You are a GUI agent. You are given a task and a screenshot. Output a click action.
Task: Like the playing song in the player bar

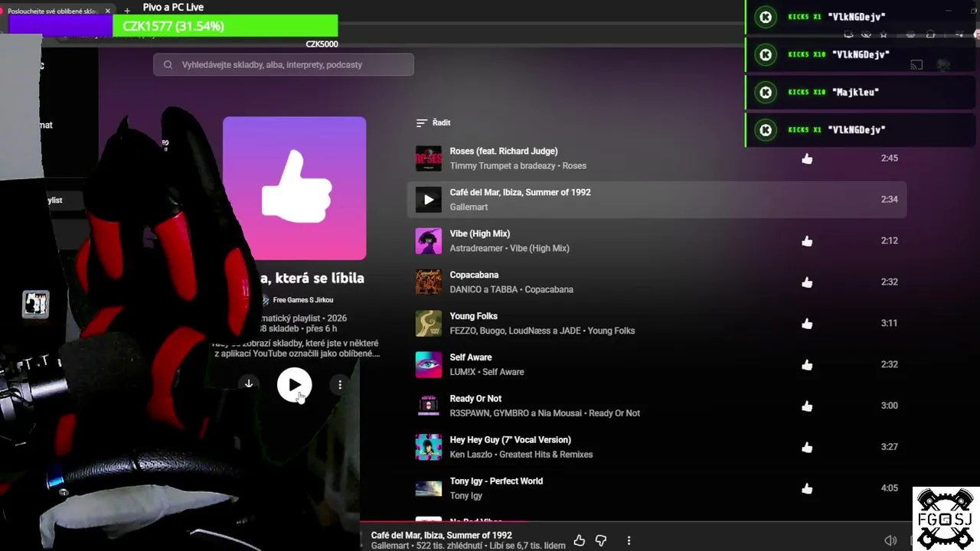pyautogui.click(x=580, y=540)
